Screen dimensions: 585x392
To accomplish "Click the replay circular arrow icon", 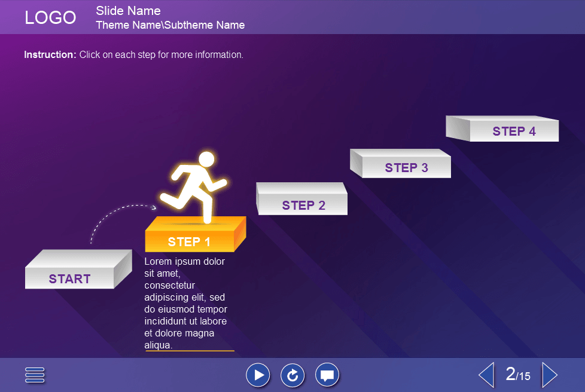I will tap(292, 375).
